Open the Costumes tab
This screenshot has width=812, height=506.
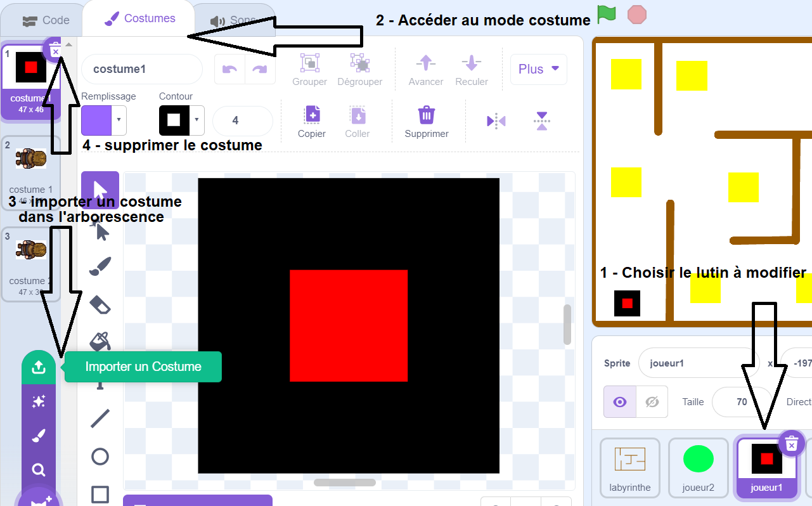[139, 18]
